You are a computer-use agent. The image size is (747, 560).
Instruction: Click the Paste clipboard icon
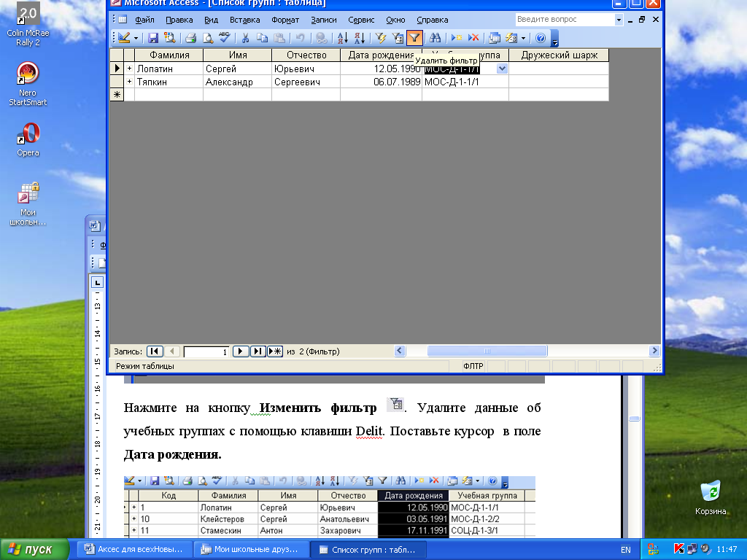tap(279, 38)
